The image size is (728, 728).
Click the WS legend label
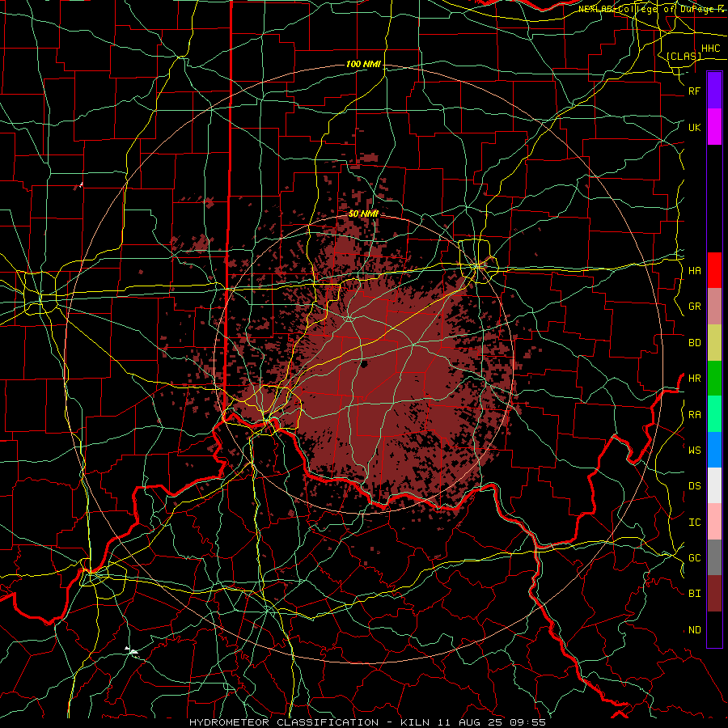(x=694, y=450)
